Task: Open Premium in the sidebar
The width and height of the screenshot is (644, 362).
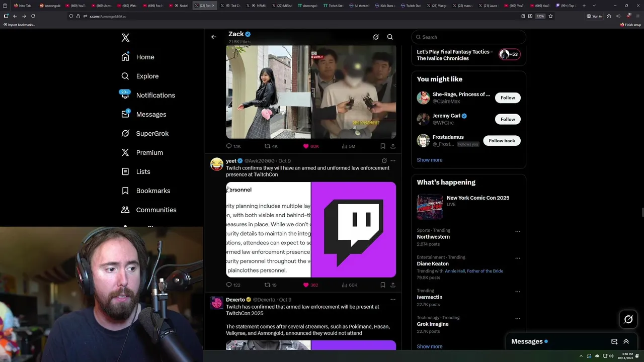Action: [142, 152]
